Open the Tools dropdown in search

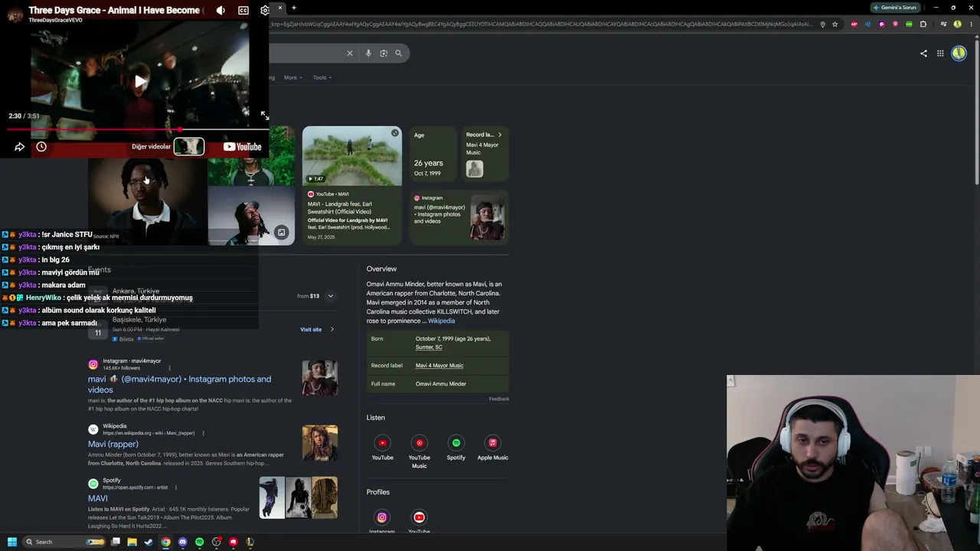pyautogui.click(x=322, y=77)
